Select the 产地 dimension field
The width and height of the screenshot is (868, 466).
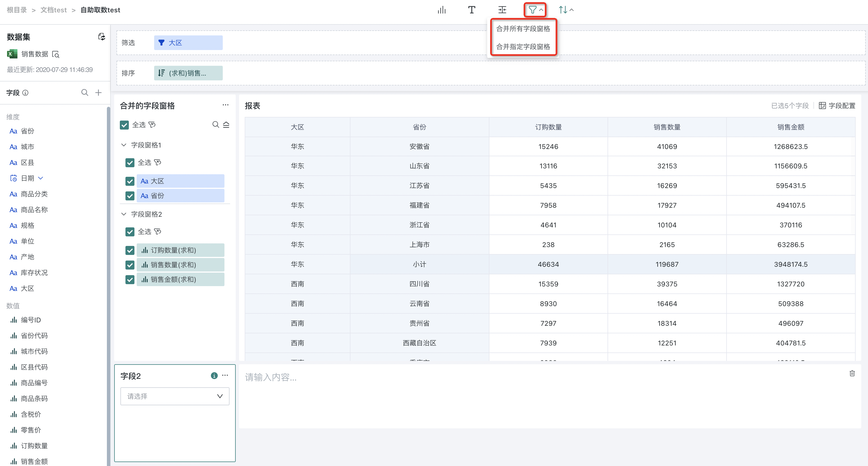coord(27,257)
